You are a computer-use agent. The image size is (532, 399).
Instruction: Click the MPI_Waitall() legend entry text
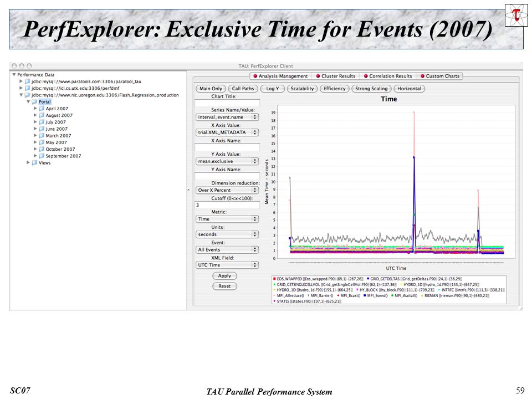pyautogui.click(x=406, y=295)
